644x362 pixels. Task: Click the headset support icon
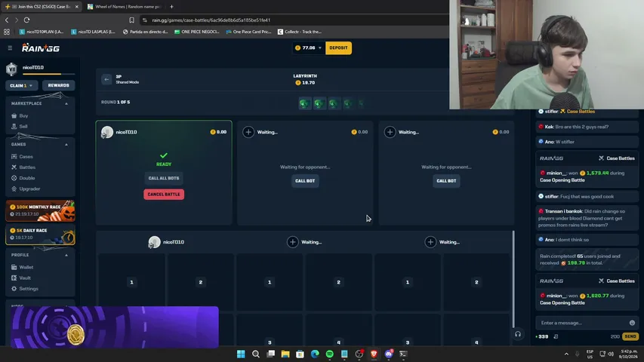pyautogui.click(x=518, y=334)
